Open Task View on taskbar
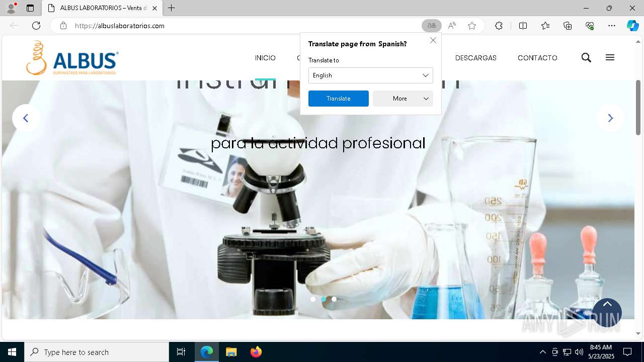Image resolution: width=644 pixels, height=362 pixels. [181, 352]
